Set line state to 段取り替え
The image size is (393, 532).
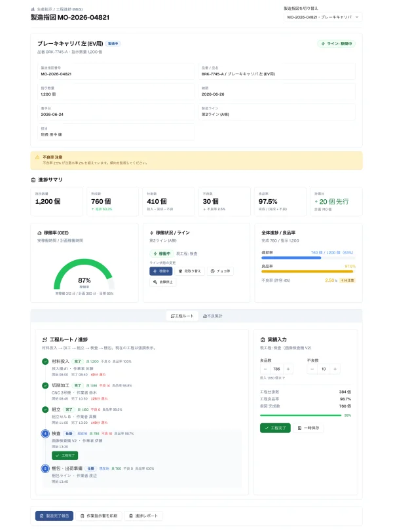(x=190, y=271)
